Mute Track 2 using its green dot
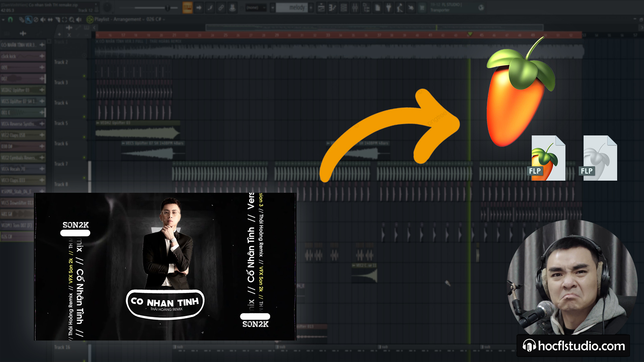The height and width of the screenshot is (362, 644). point(84,76)
